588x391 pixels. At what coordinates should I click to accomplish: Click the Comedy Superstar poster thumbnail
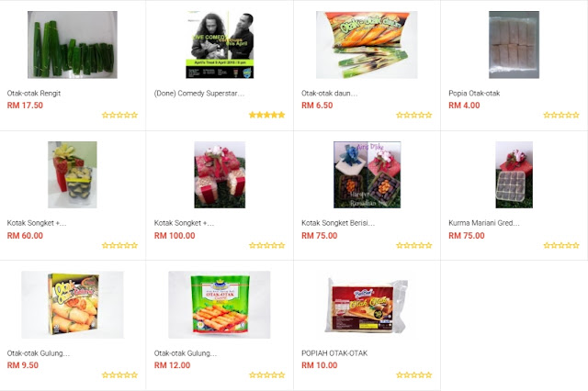point(220,45)
